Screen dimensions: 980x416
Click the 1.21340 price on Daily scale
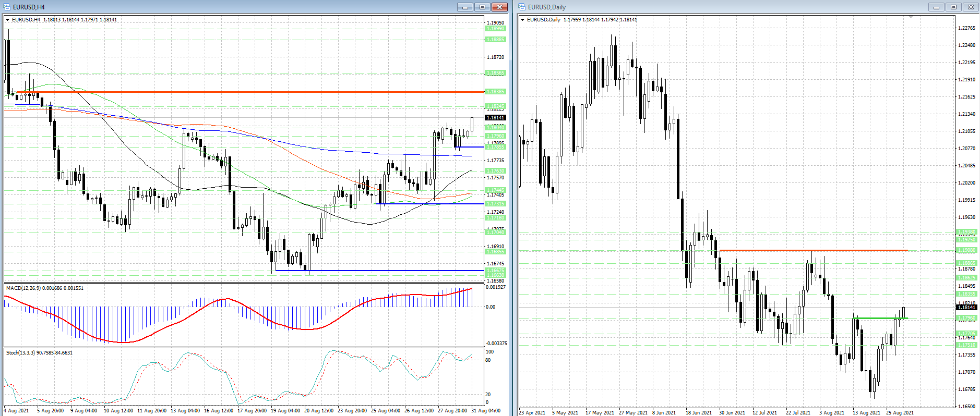click(x=967, y=114)
